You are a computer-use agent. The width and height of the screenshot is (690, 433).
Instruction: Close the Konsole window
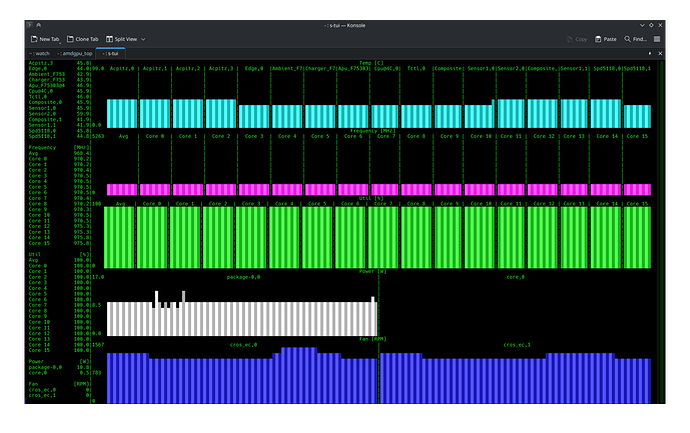coord(660,25)
